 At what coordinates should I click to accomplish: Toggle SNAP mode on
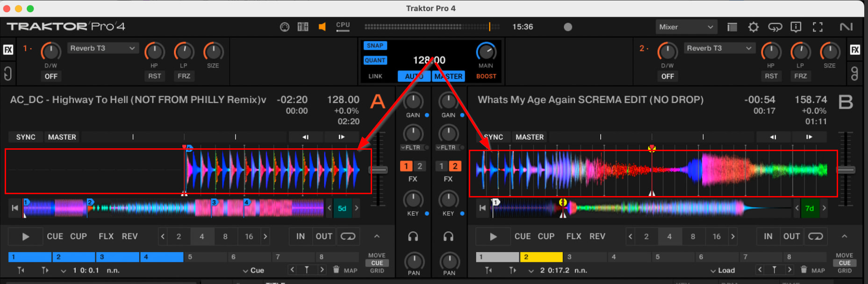375,46
